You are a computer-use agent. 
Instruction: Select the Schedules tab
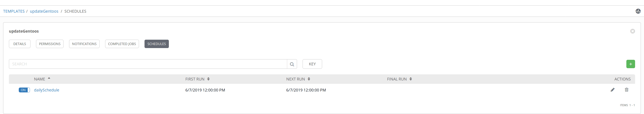point(157,44)
